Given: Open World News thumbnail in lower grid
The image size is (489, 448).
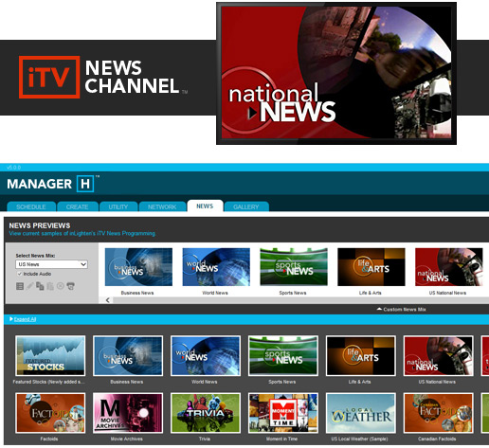Looking at the screenshot, I should pos(206,356).
